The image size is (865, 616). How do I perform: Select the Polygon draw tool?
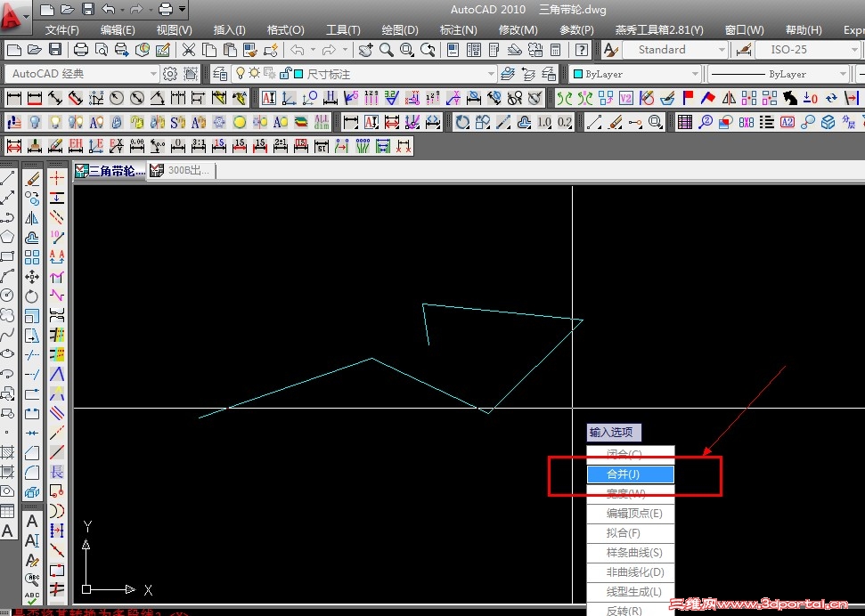[7, 237]
